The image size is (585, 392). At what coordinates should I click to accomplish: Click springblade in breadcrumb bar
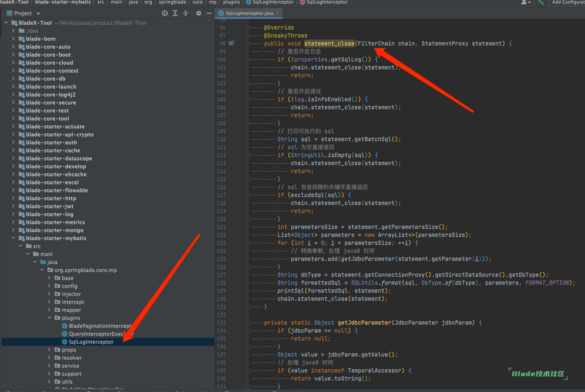[172, 2]
